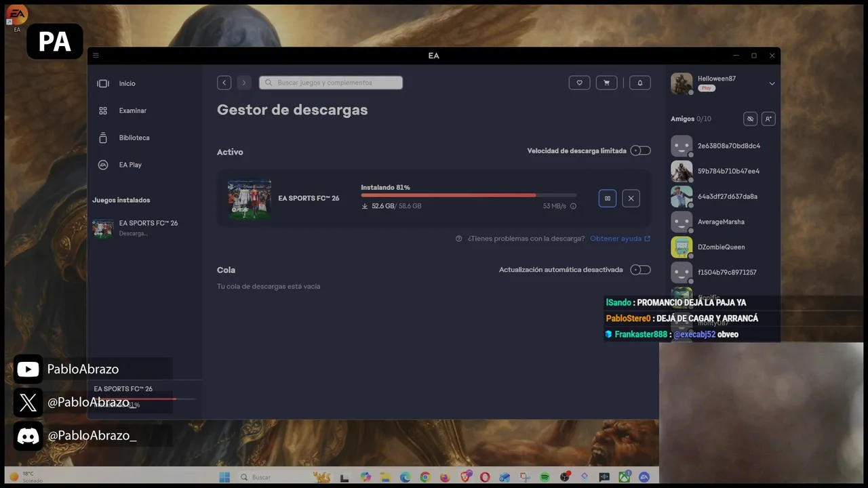Open Brave browser from the taskbar
Viewport: 868px width, 488px height.
465,477
